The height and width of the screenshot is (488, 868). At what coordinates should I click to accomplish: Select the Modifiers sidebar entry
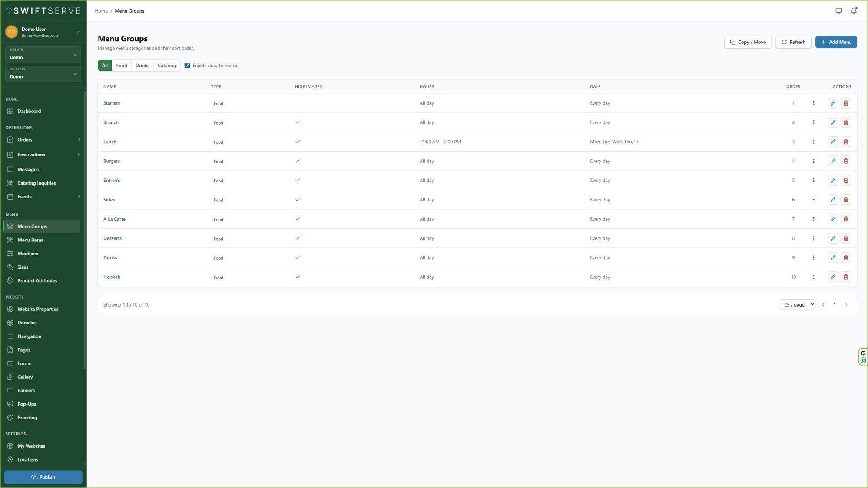tap(28, 253)
